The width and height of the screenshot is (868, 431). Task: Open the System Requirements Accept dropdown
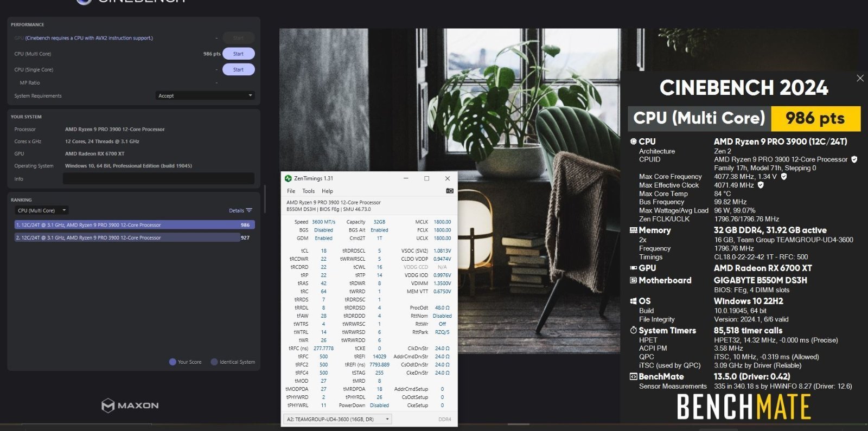click(205, 95)
